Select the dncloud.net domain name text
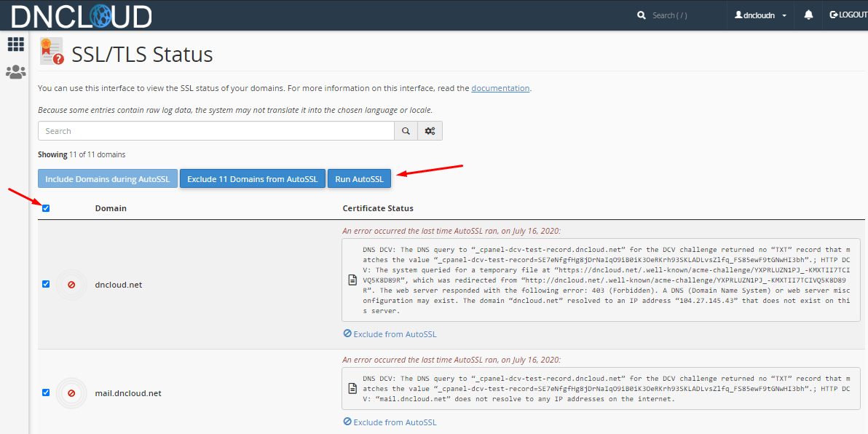 tap(119, 285)
